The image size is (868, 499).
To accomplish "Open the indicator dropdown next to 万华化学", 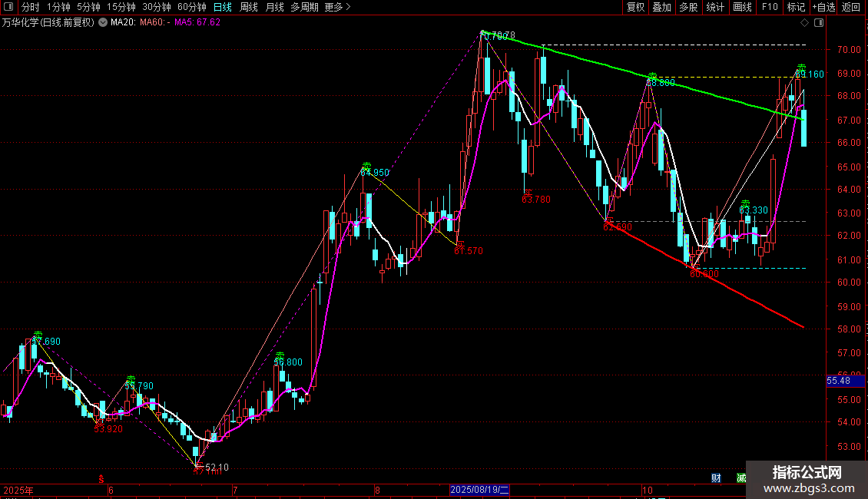I will click(103, 23).
